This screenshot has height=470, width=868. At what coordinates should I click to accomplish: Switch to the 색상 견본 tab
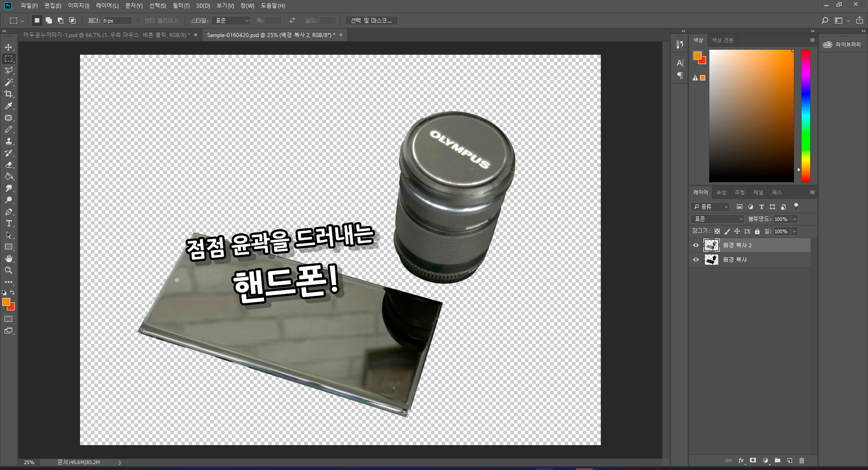coord(722,40)
